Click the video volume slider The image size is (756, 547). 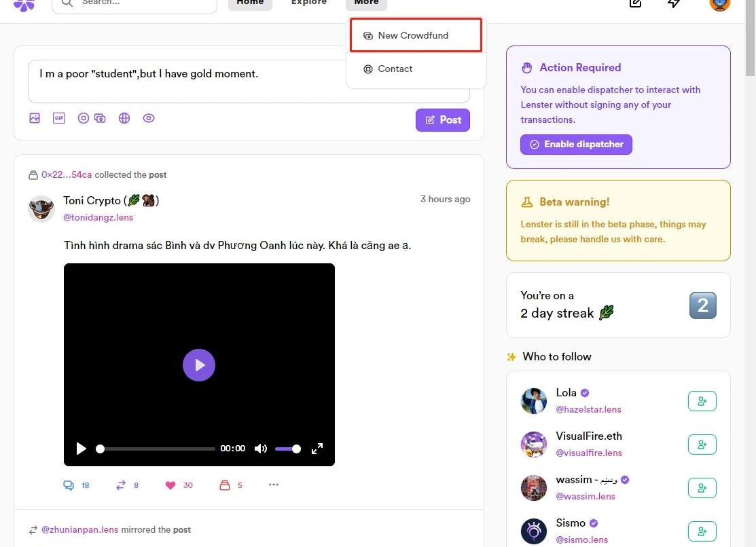point(287,449)
